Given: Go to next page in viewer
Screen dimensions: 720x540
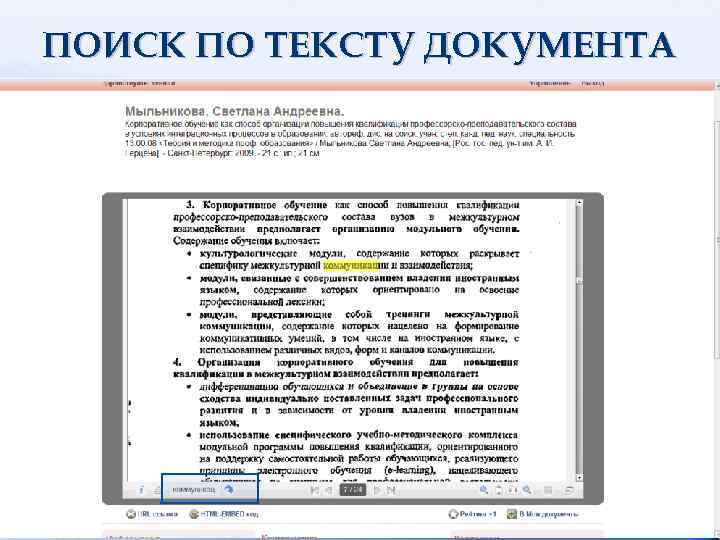Looking at the screenshot, I should [377, 490].
